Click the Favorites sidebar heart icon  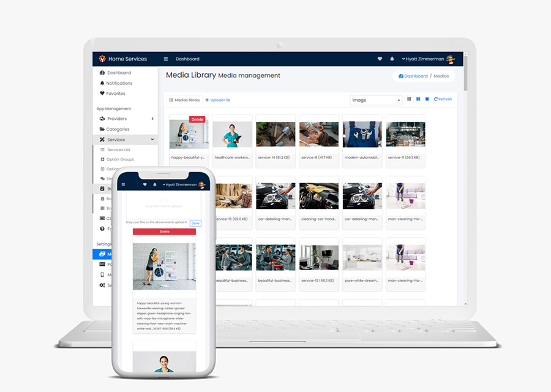tap(102, 94)
